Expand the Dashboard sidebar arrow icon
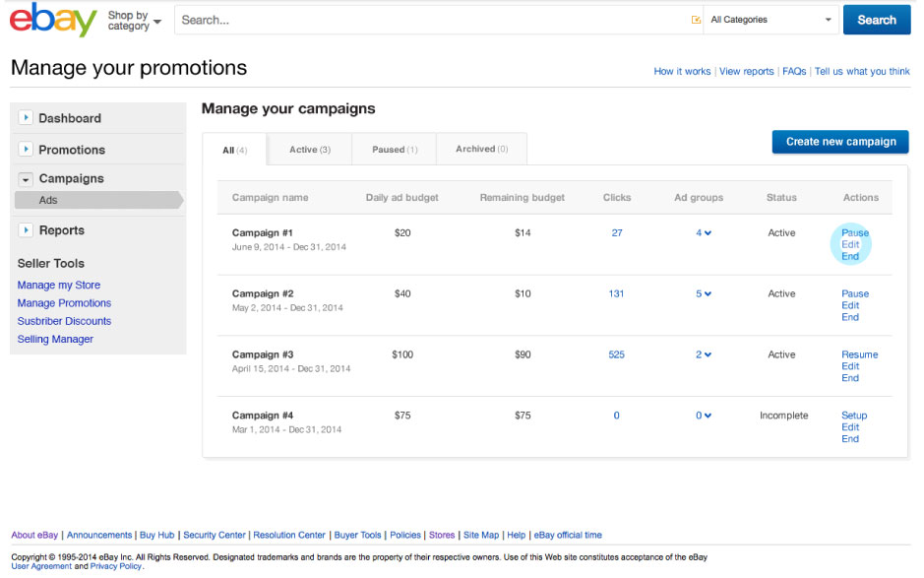The width and height of the screenshot is (924, 578). (26, 118)
